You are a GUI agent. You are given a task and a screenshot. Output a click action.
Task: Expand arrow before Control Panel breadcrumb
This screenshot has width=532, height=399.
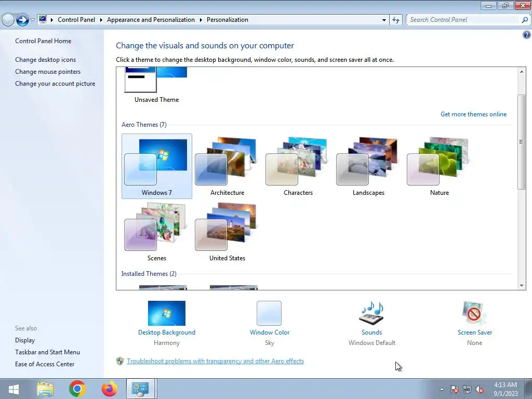52,20
